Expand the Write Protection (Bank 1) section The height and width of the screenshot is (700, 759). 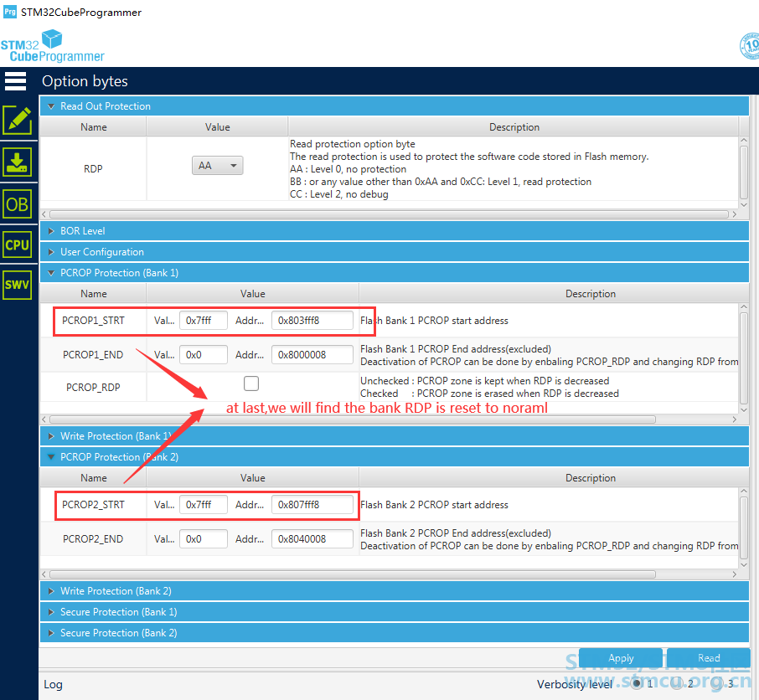pyautogui.click(x=394, y=436)
